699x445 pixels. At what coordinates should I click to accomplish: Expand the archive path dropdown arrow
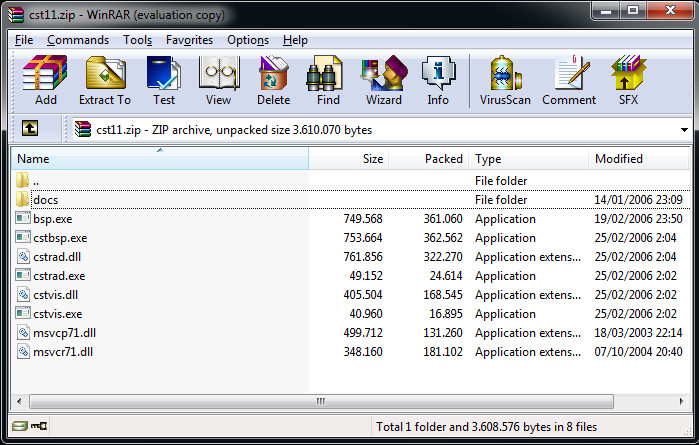tap(684, 130)
